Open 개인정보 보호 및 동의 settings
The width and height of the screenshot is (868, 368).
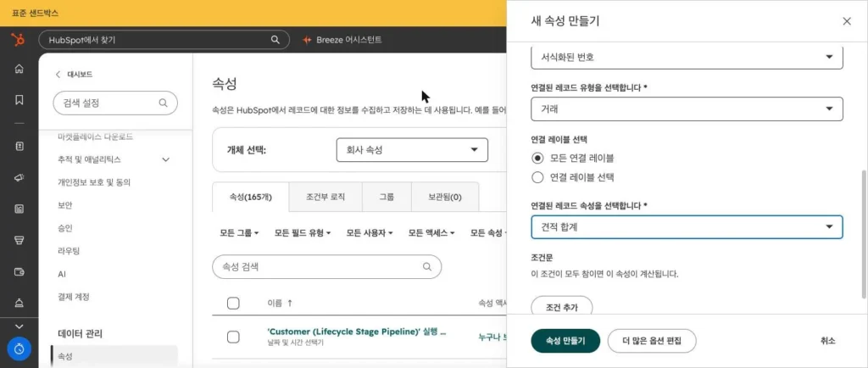(94, 182)
